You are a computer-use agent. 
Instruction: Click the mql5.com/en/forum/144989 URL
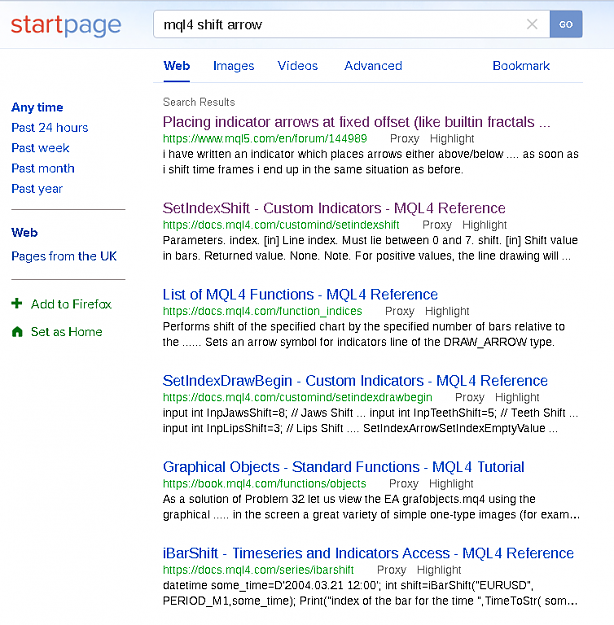tap(265, 139)
